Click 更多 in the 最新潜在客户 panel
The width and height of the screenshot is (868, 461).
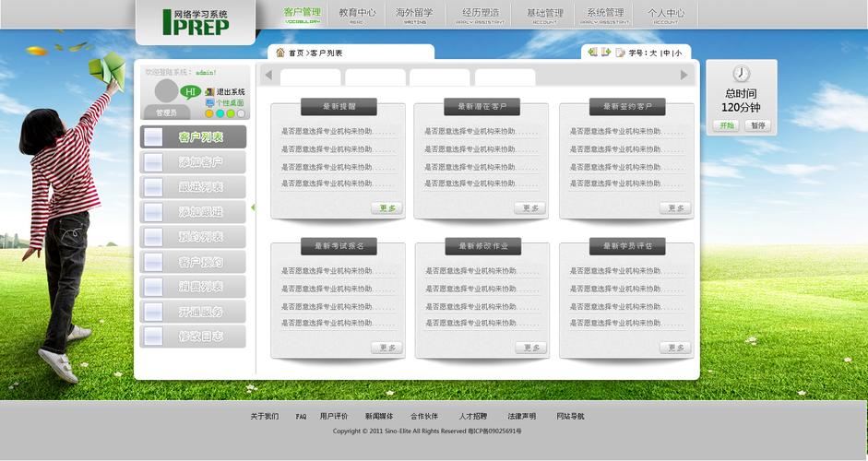[x=530, y=208]
